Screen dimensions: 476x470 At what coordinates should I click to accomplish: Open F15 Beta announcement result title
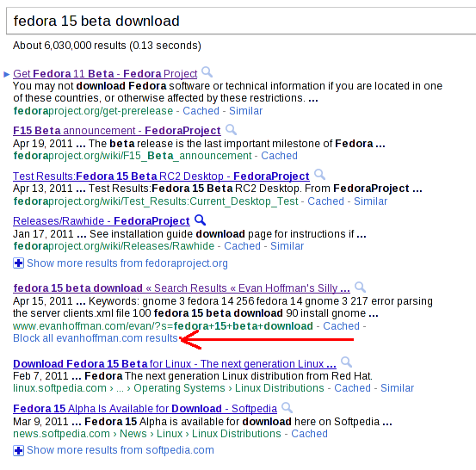tap(117, 131)
